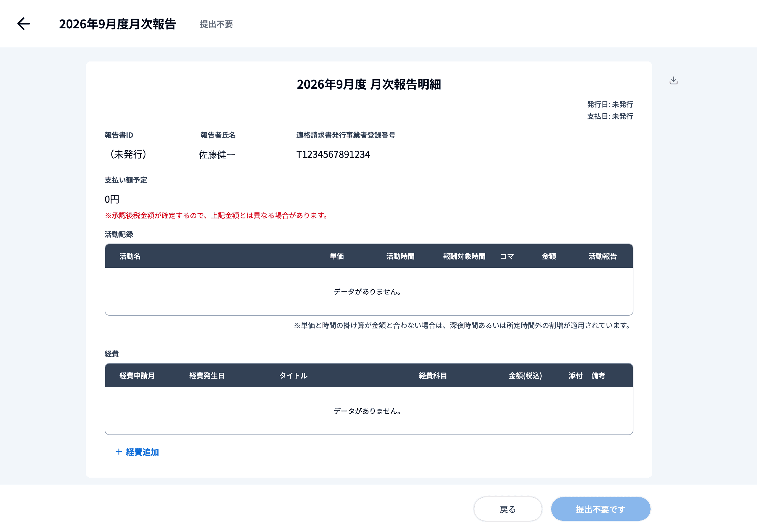Click the 金額 column header in activity table
The height and width of the screenshot is (532, 757).
[549, 256]
